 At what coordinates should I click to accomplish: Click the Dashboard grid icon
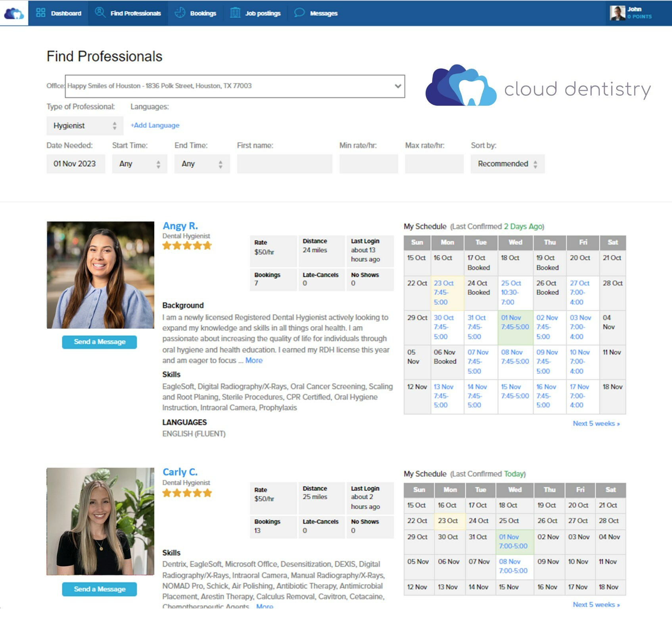coord(40,13)
